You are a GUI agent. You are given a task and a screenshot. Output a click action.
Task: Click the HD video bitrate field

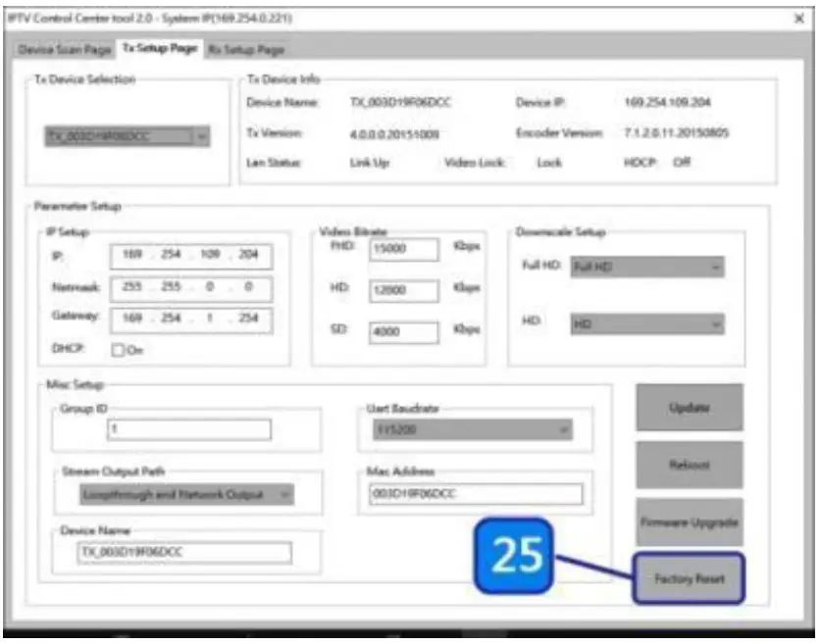404,290
